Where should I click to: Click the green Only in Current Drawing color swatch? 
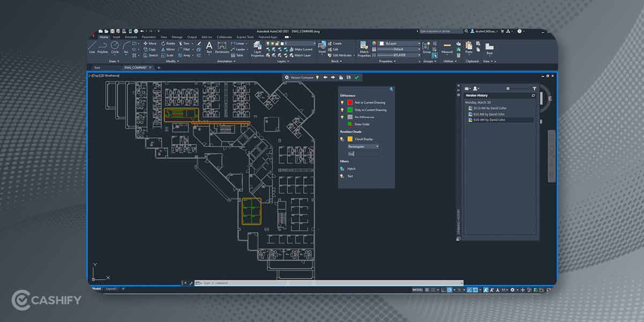[349, 109]
